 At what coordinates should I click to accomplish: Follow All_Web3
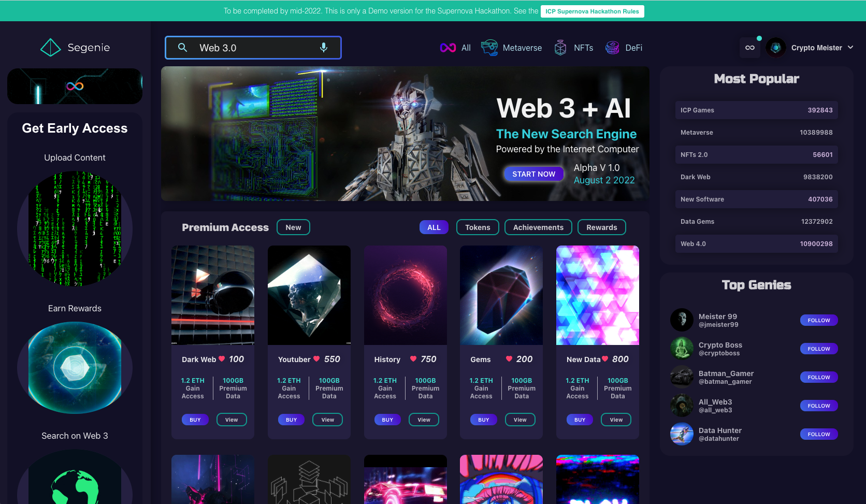pyautogui.click(x=819, y=406)
